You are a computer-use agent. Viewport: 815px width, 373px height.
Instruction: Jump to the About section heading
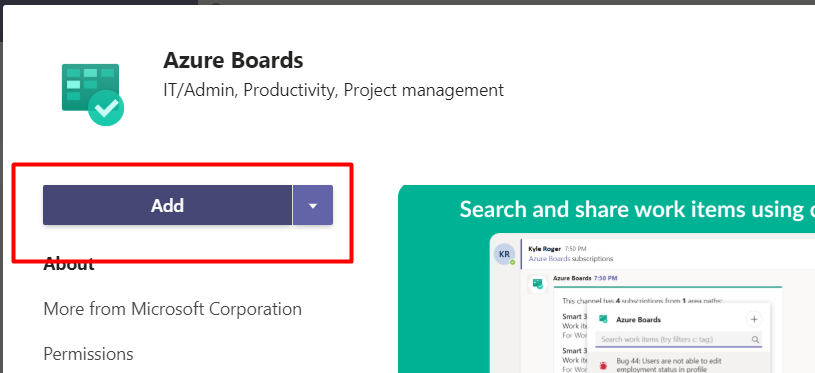coord(69,264)
